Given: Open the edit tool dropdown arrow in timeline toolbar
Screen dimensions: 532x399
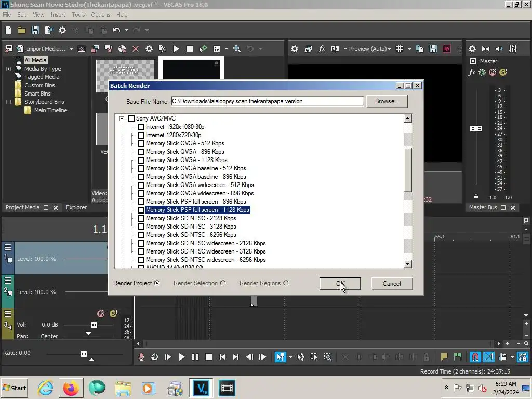Looking at the screenshot, I should point(290,357).
